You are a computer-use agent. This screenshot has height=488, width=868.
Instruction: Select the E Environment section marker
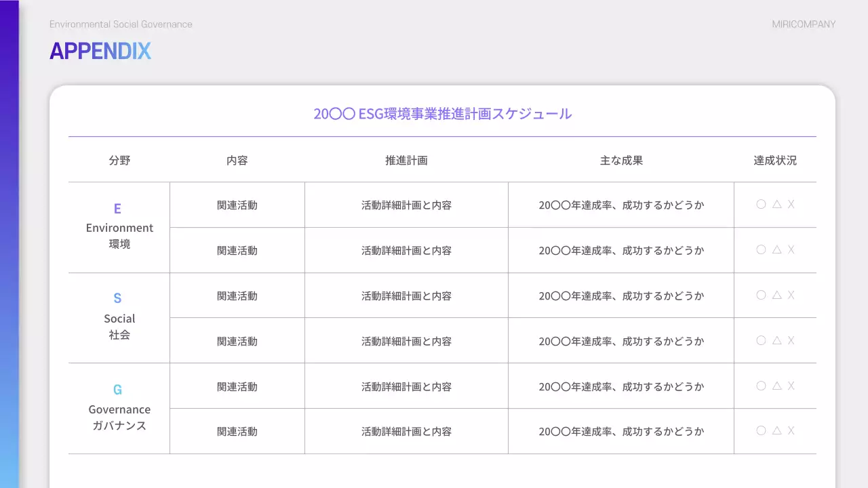pyautogui.click(x=118, y=226)
